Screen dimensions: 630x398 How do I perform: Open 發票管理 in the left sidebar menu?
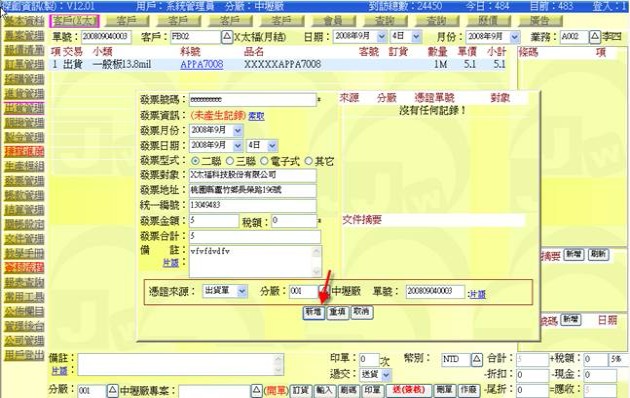pyautogui.click(x=25, y=180)
